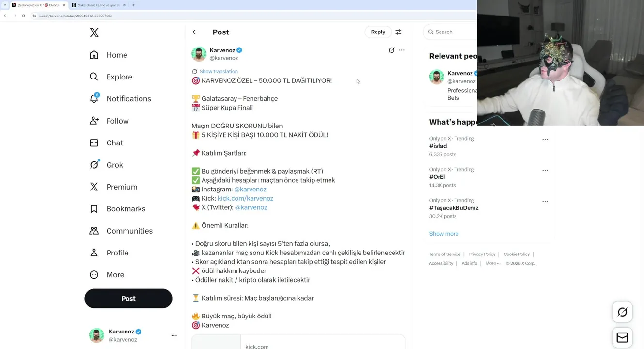644x349 pixels.
Task: Open Instagram @karvenoz mention link
Action: pyautogui.click(x=250, y=189)
